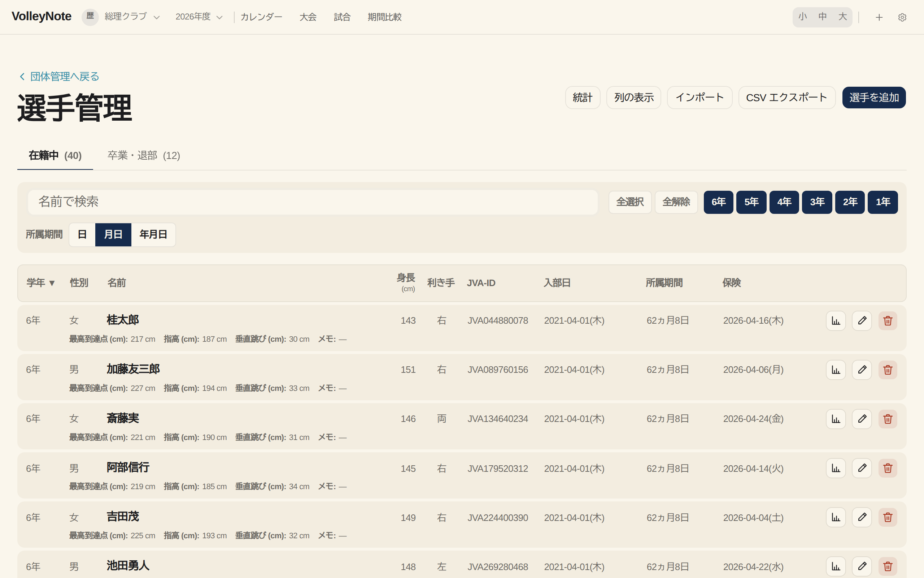Open the 列の表示 column options

click(x=633, y=98)
